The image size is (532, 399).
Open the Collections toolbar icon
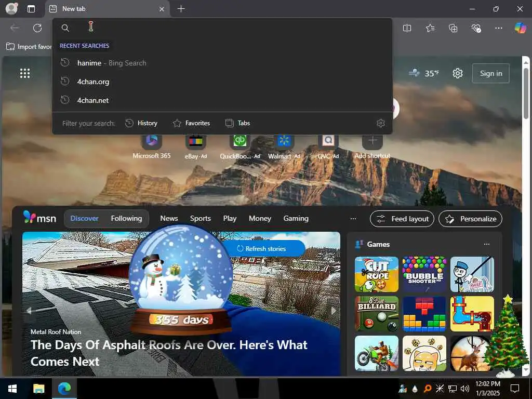453,28
